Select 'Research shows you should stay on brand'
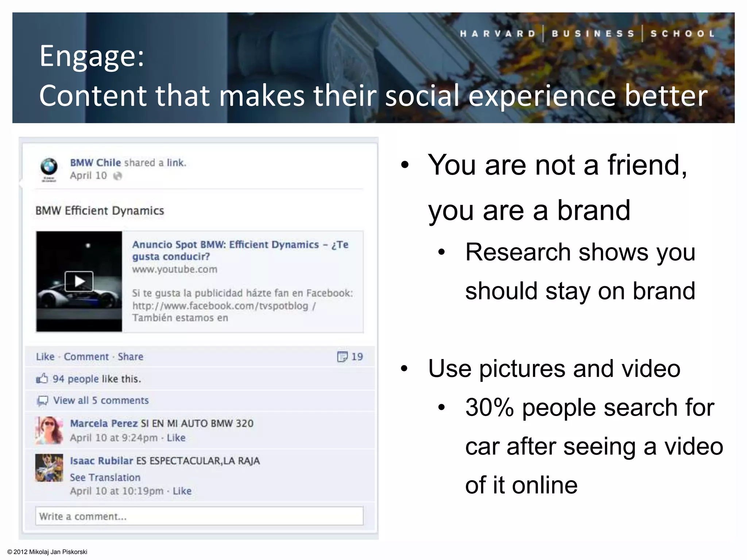This screenshot has height=560, width=747. [580, 272]
